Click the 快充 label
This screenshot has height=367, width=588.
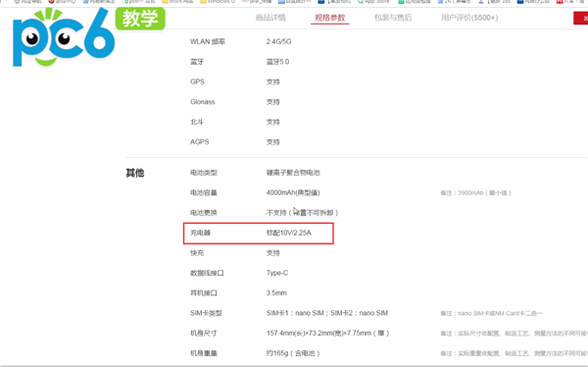pyautogui.click(x=197, y=253)
